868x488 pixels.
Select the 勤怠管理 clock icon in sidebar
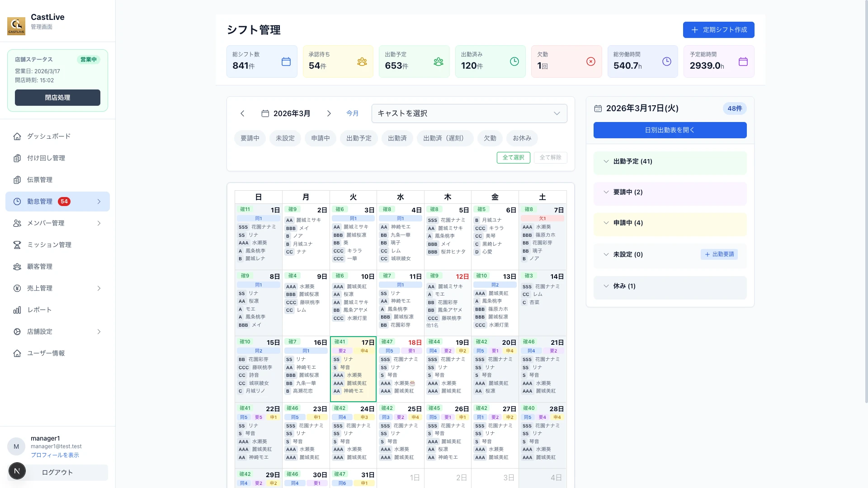17,202
